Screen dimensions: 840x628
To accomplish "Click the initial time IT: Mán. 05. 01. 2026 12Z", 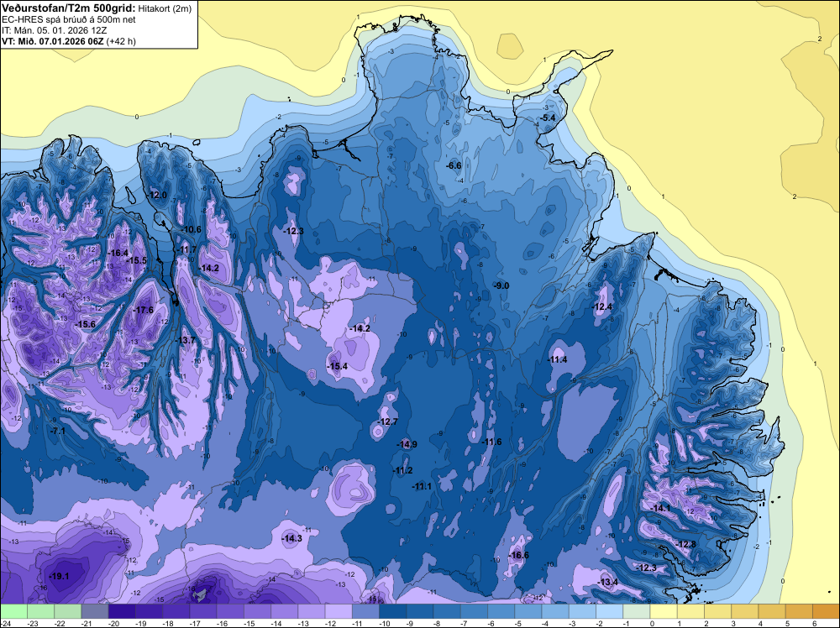I will pos(54,30).
